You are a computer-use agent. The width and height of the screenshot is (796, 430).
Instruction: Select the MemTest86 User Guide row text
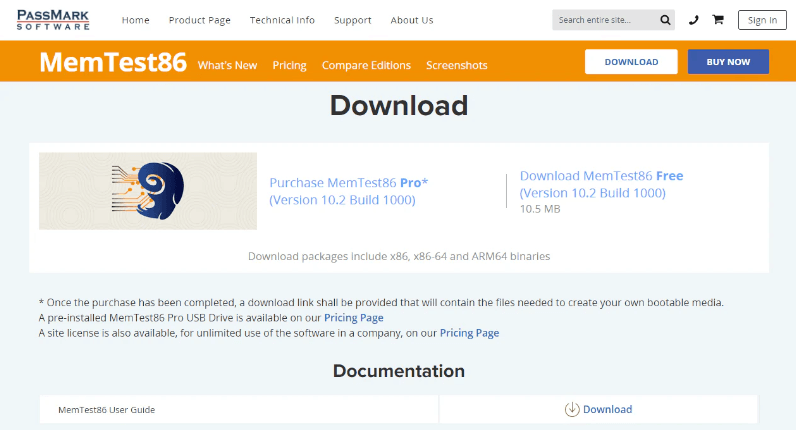coord(107,410)
